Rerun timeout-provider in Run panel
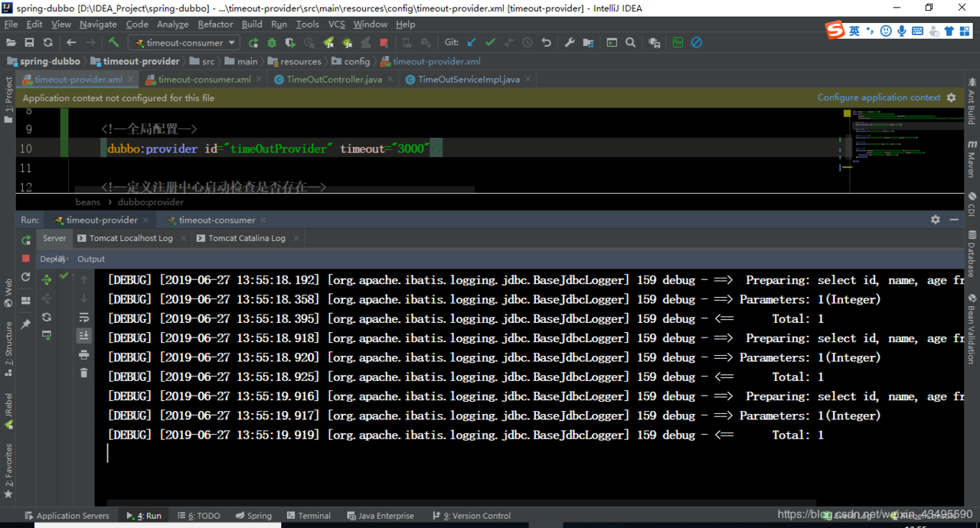 (26, 240)
